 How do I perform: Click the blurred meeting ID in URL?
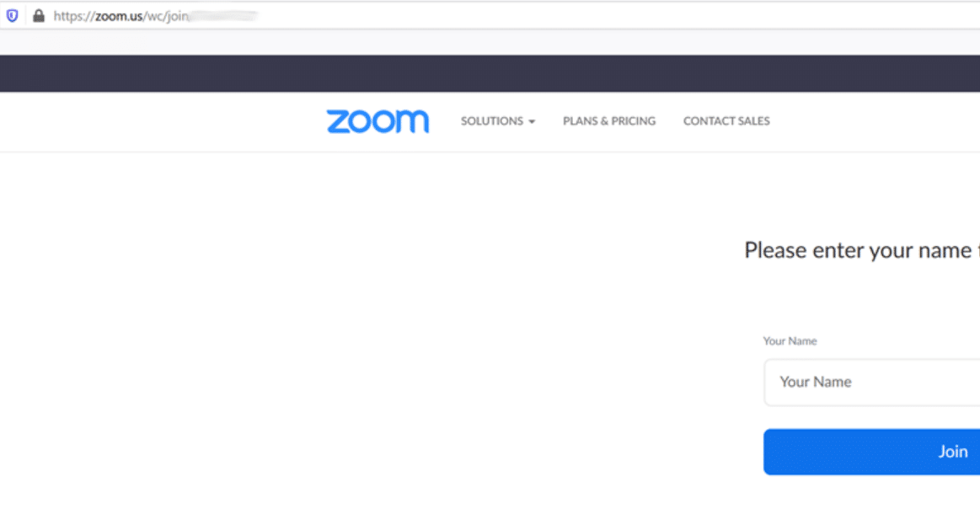tap(223, 16)
